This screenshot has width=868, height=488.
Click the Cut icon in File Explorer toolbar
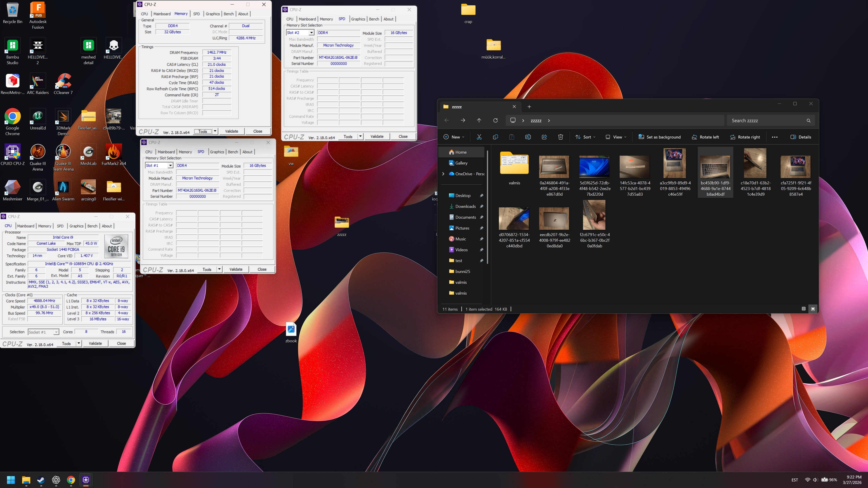[479, 137]
